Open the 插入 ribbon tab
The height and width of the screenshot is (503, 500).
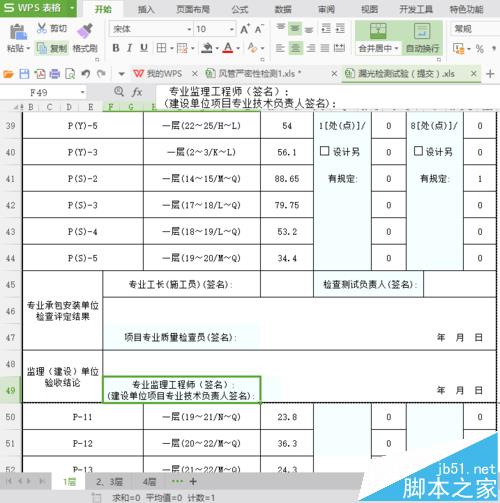pyautogui.click(x=146, y=9)
